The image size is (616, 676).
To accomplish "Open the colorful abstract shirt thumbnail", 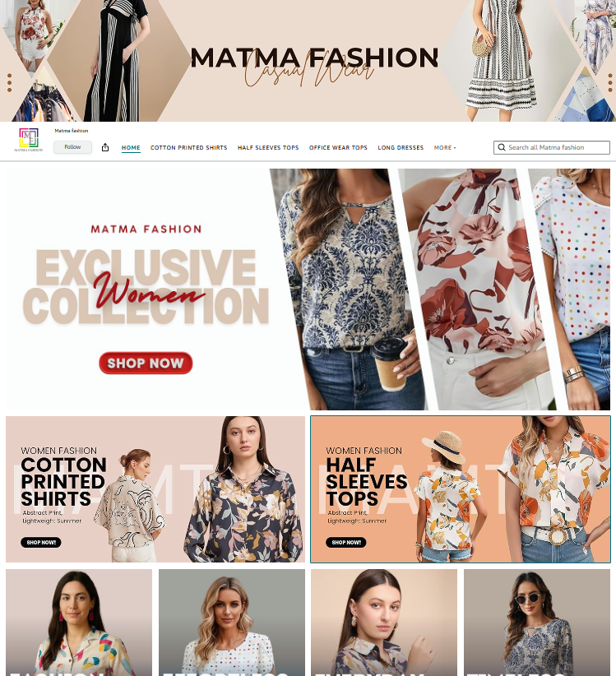I will click(79, 623).
